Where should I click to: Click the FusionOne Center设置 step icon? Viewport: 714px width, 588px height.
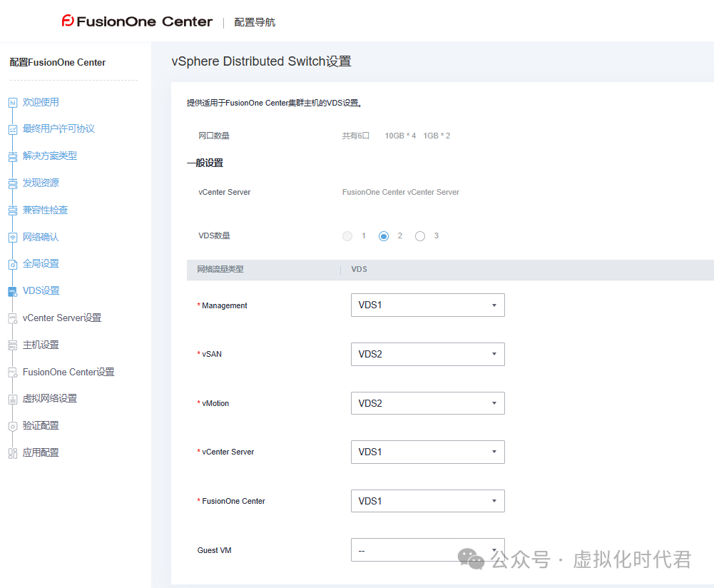[x=13, y=372]
